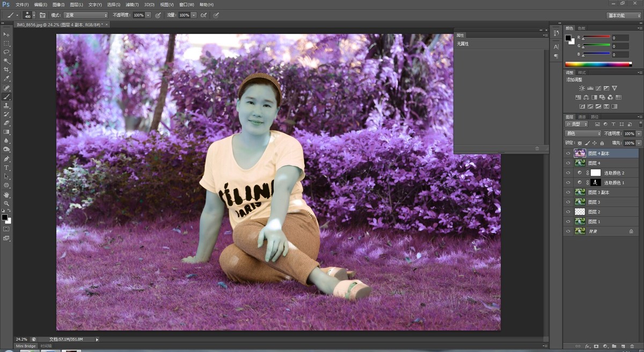This screenshot has height=352, width=644.
Task: Click the airbrush mode icon
Action: [204, 15]
